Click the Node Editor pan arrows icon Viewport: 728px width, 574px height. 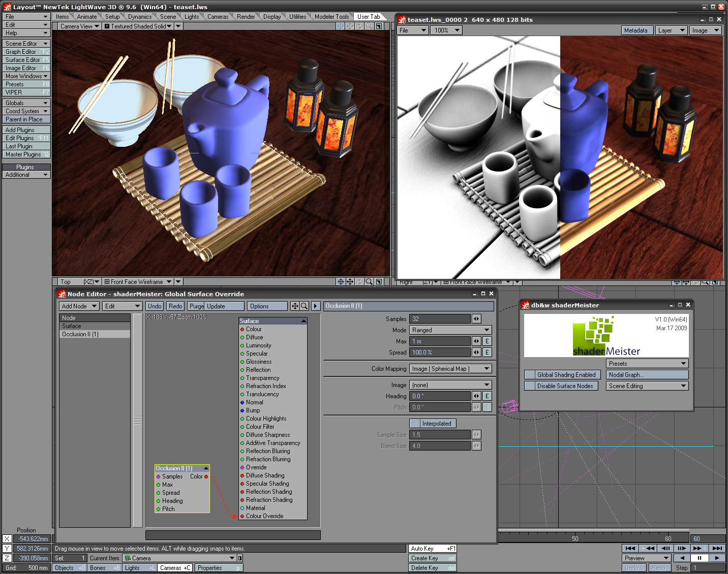[295, 306]
